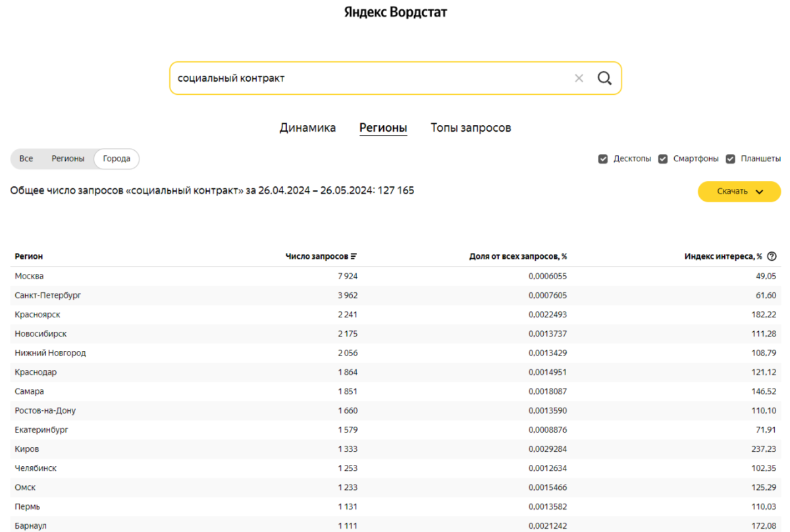Select the Регионы filter option in the toggle

click(68, 159)
